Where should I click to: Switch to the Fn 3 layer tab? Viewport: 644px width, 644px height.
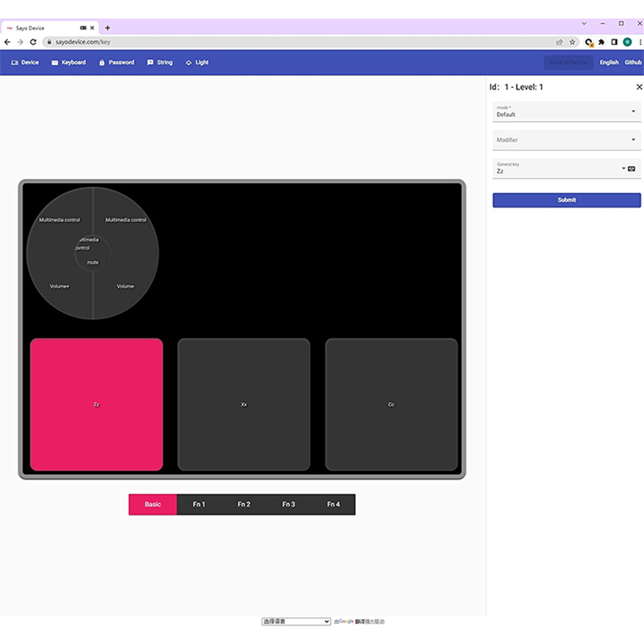[x=289, y=504]
